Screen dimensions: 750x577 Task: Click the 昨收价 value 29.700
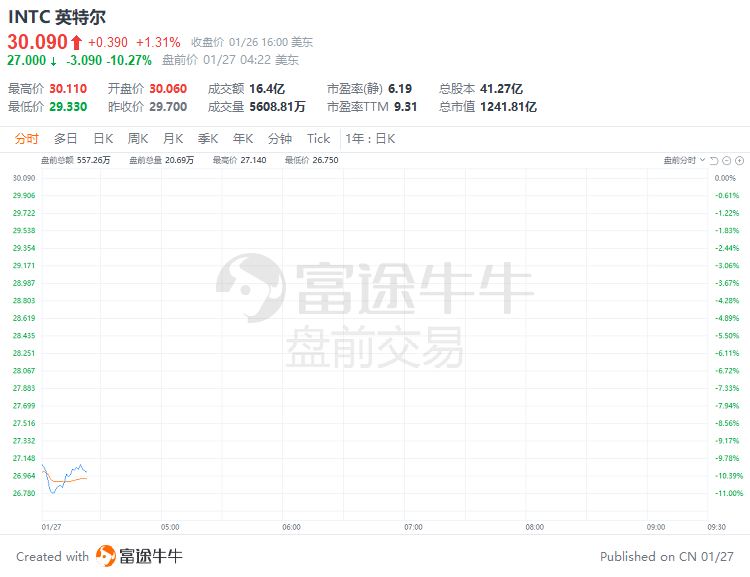pyautogui.click(x=168, y=107)
